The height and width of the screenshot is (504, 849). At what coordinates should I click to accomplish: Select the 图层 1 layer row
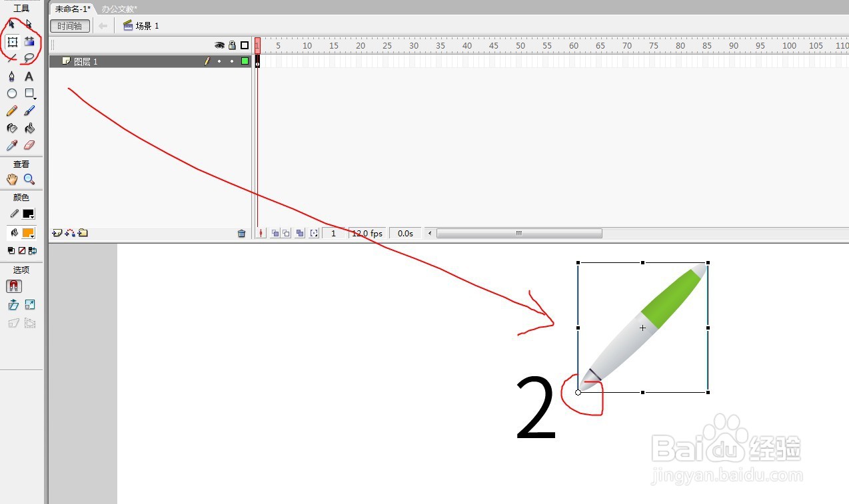(150, 61)
